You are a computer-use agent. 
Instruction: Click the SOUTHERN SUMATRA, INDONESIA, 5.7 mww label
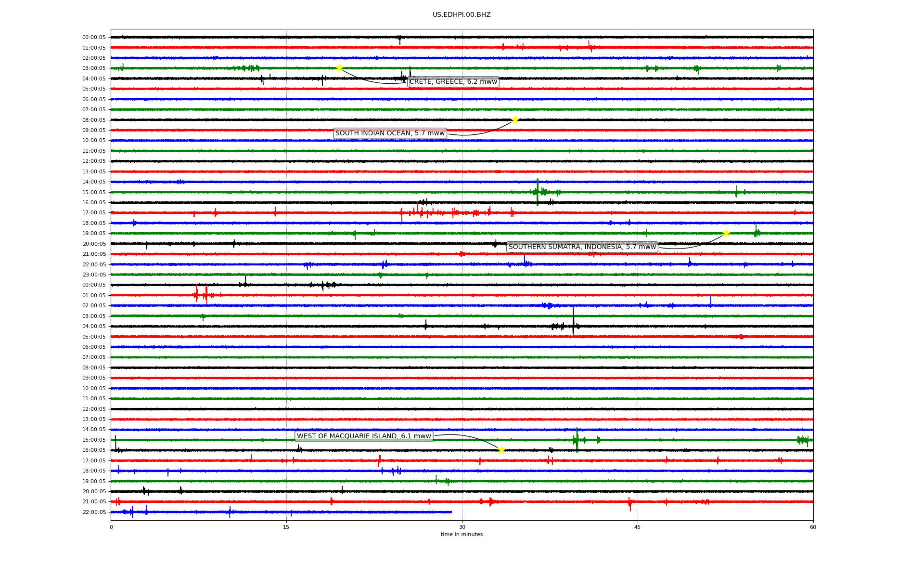[582, 247]
